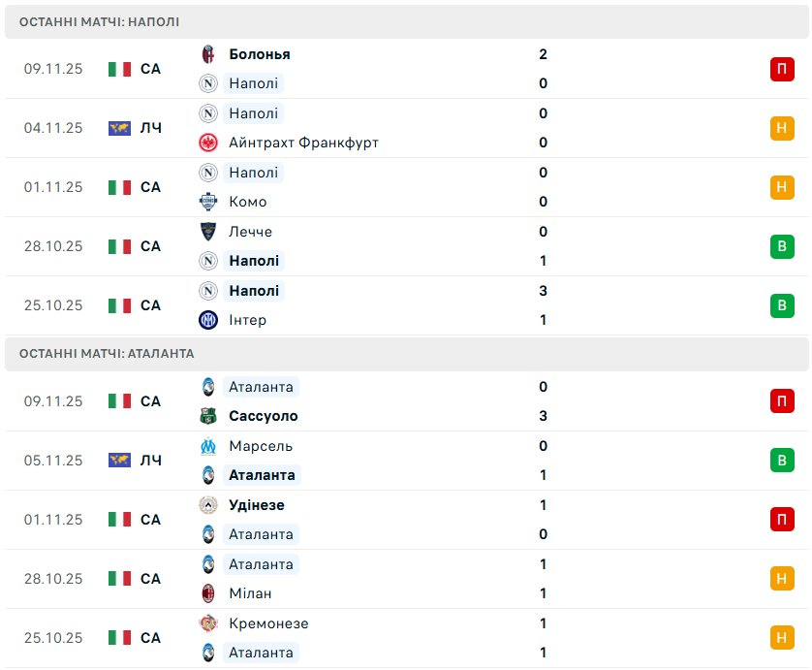This screenshot has width=812, height=670.
Task: Click the Sassuolo club crest icon
Action: [208, 416]
